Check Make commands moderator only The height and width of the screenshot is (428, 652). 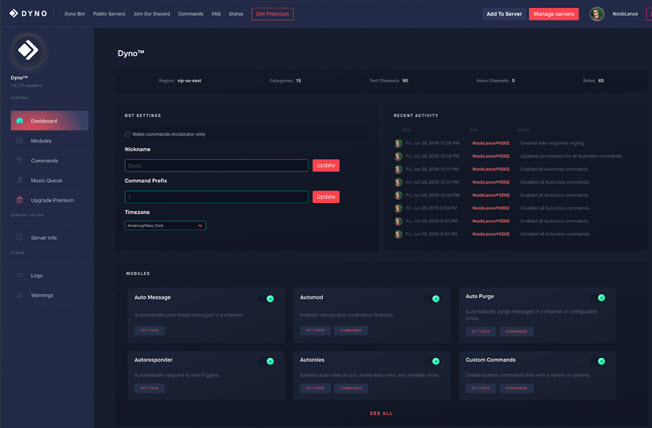pyautogui.click(x=127, y=134)
